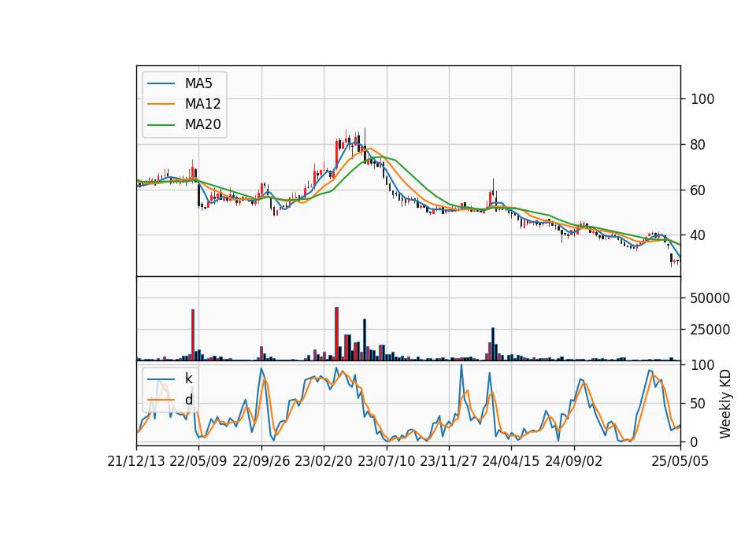756x543 pixels.
Task: Click the 23/07/10 date label
Action: 386,462
